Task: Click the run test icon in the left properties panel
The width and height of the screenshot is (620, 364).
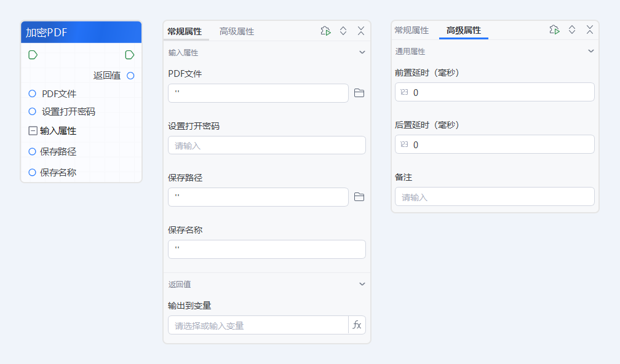Action: point(325,30)
